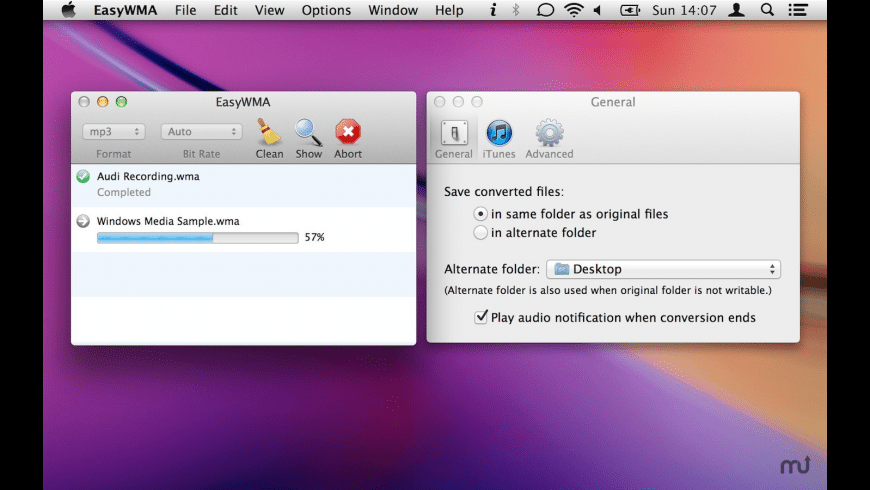The height and width of the screenshot is (490, 870).
Task: Click the 57% conversion progress bar
Action: click(x=198, y=238)
